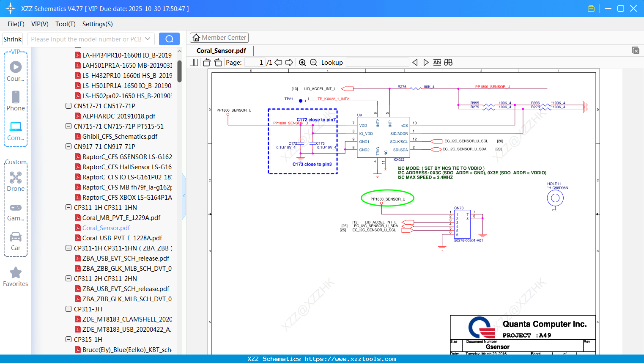Zoom out of the schematic
This screenshot has height=363, width=644.
click(313, 62)
